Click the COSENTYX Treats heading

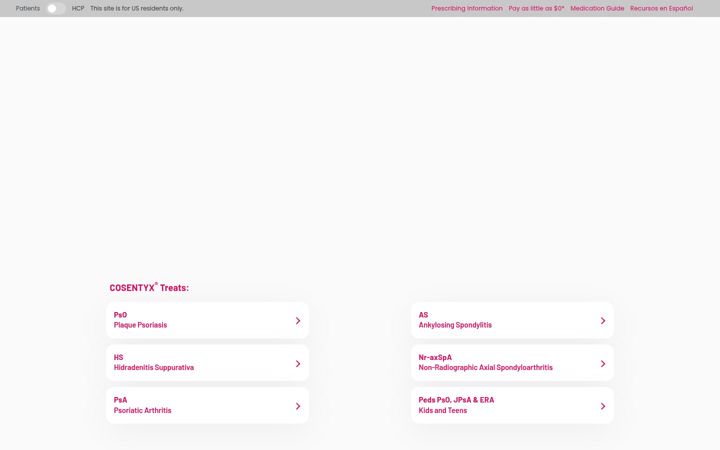pyautogui.click(x=149, y=287)
